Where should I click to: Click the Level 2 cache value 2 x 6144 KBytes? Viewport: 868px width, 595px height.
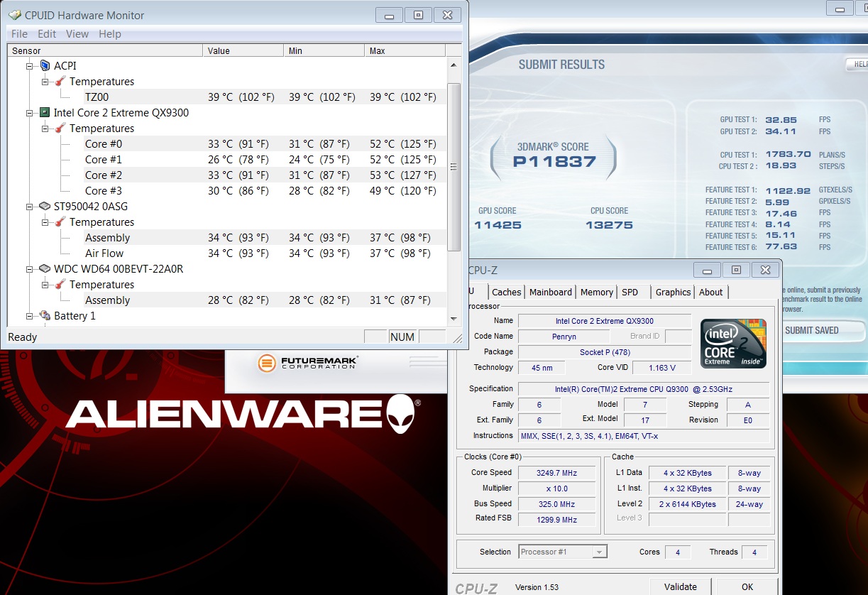point(687,504)
